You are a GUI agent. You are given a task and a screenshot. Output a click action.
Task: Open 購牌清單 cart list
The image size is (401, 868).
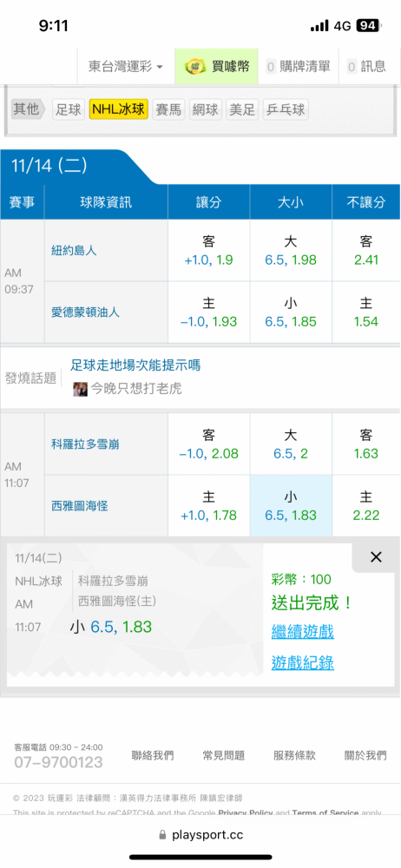pyautogui.click(x=299, y=67)
